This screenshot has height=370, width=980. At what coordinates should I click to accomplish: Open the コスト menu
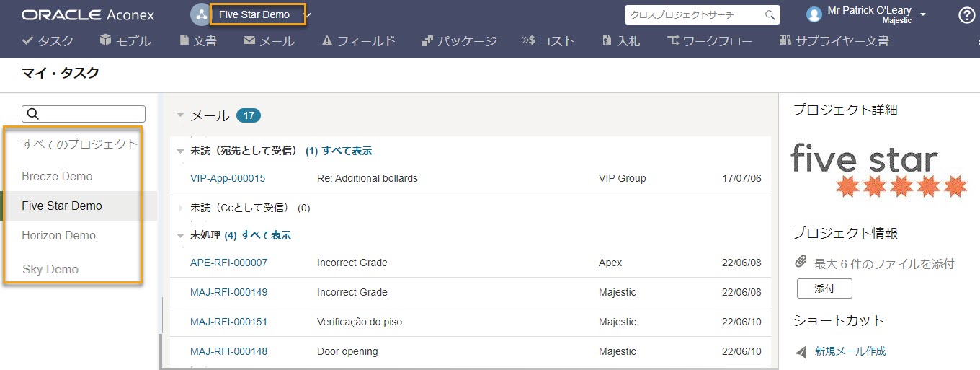[x=548, y=41]
